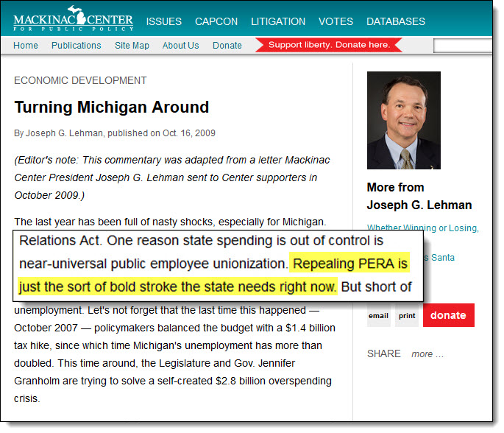Click the Mackinac Center logo
The image size is (504, 433).
(x=73, y=19)
